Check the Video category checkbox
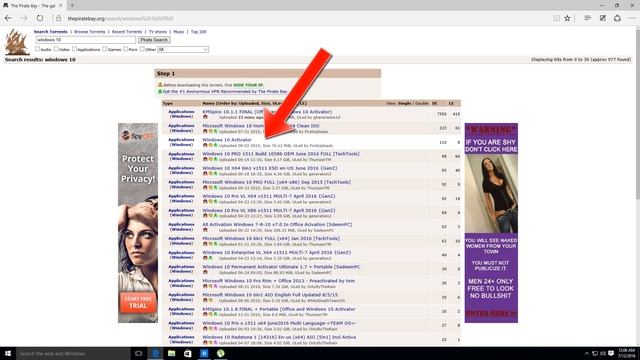The image size is (640, 360). point(56,49)
